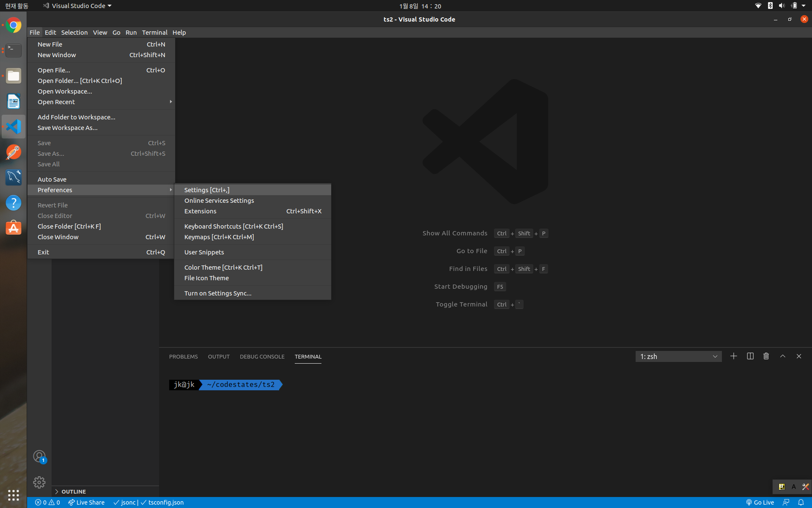Click the new terminal plus icon

pos(733,356)
